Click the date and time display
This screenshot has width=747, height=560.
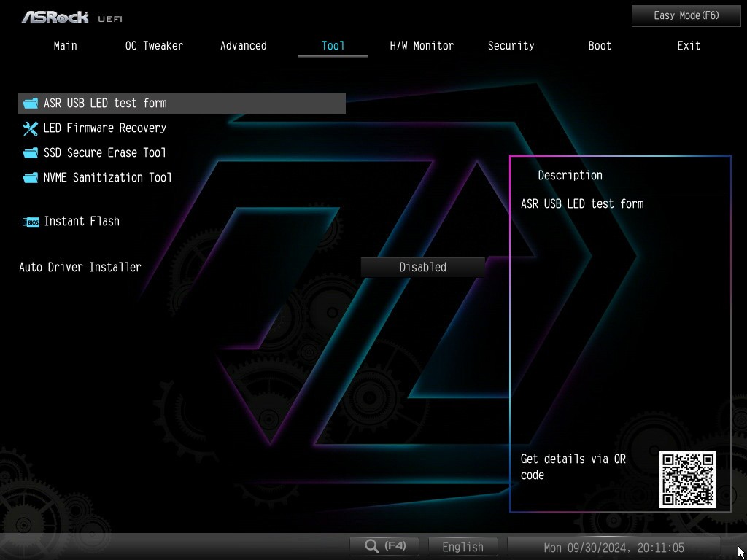[x=614, y=547]
